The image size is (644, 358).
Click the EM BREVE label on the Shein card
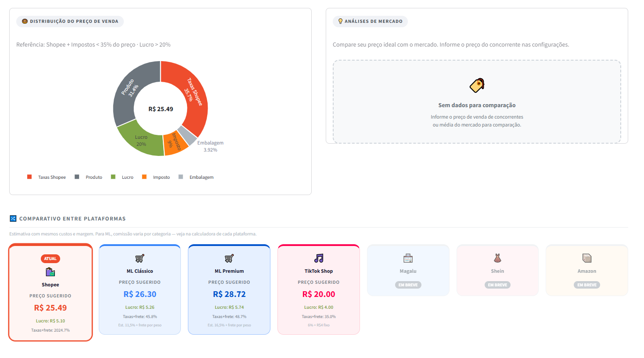point(497,285)
